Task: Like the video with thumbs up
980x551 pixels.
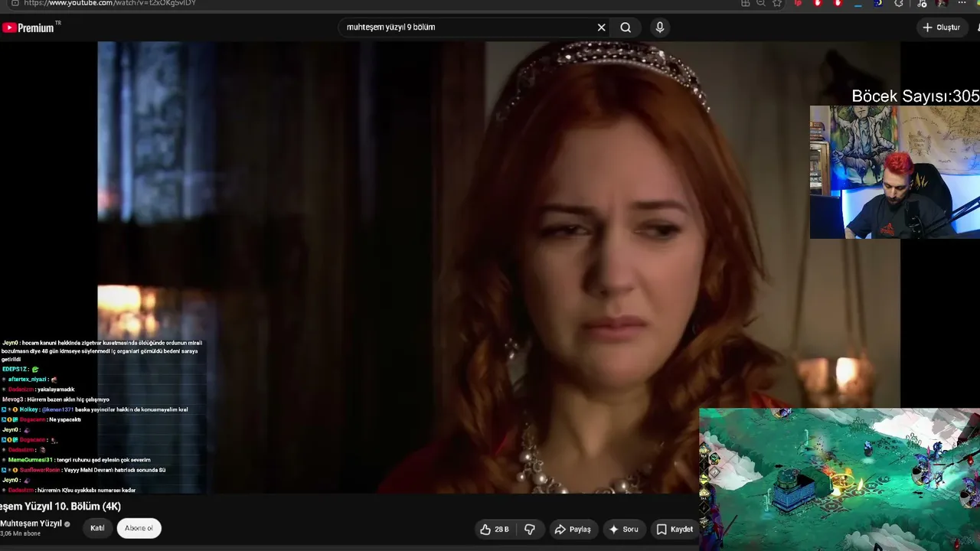Action: coord(485,530)
